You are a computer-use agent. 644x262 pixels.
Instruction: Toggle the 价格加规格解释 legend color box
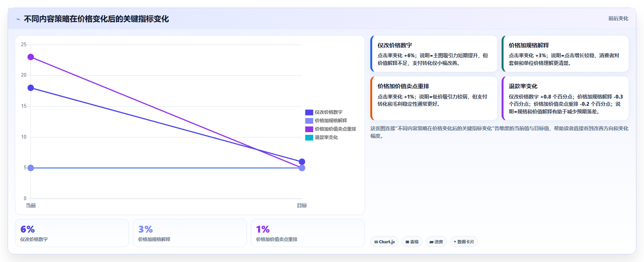click(309, 121)
